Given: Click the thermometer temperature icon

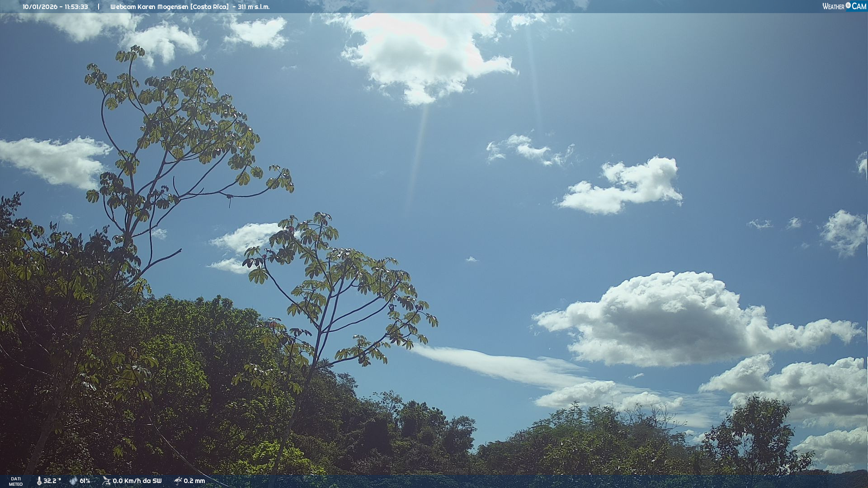Looking at the screenshot, I should pyautogui.click(x=39, y=481).
